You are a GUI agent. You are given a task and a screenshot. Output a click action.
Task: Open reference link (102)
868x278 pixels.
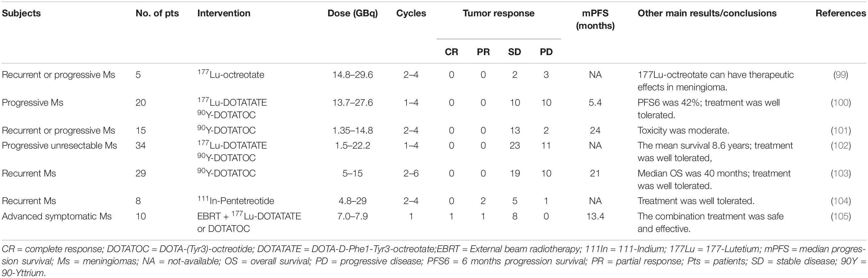pyautogui.click(x=841, y=145)
